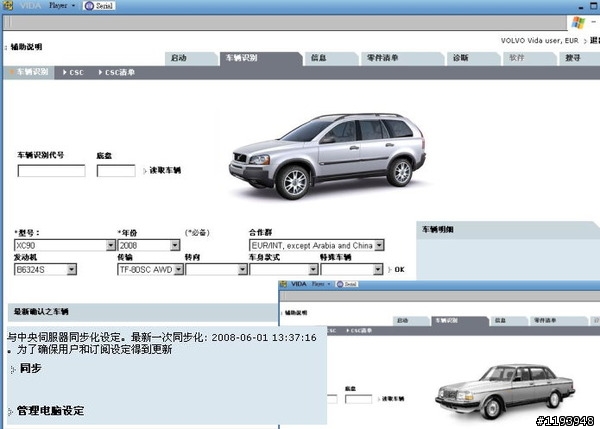The image size is (600, 429).
Task: Open the 合作群 dropdown EUR/INT except Arabia
Action: [316, 245]
